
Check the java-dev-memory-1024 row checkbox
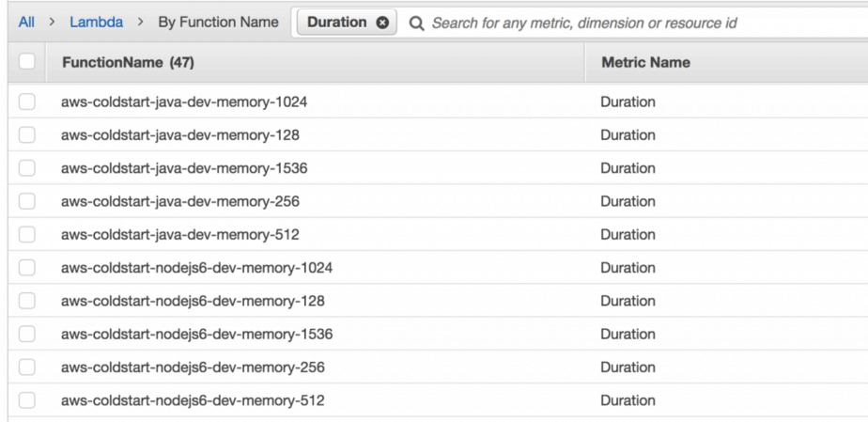click(26, 102)
